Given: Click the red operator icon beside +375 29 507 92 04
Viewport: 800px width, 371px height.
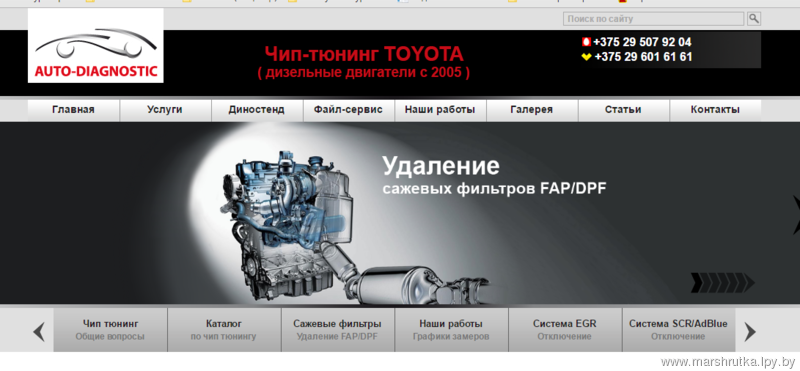Looking at the screenshot, I should point(586,42).
